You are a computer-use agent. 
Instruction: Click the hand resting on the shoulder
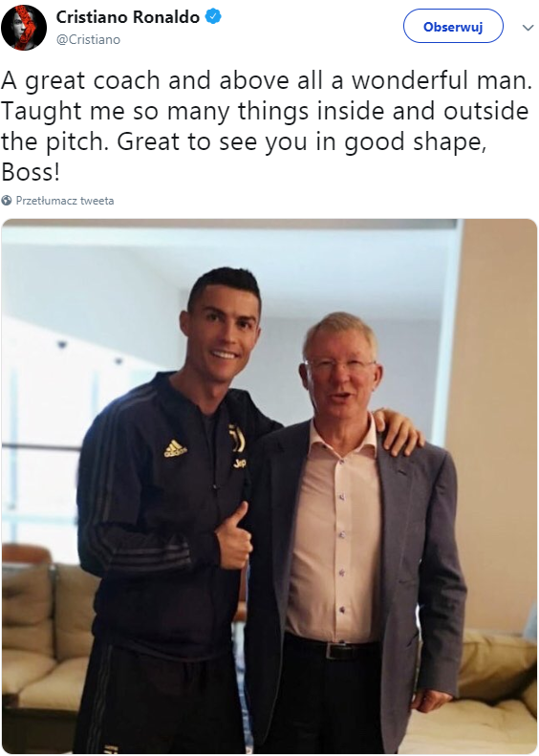[398, 432]
